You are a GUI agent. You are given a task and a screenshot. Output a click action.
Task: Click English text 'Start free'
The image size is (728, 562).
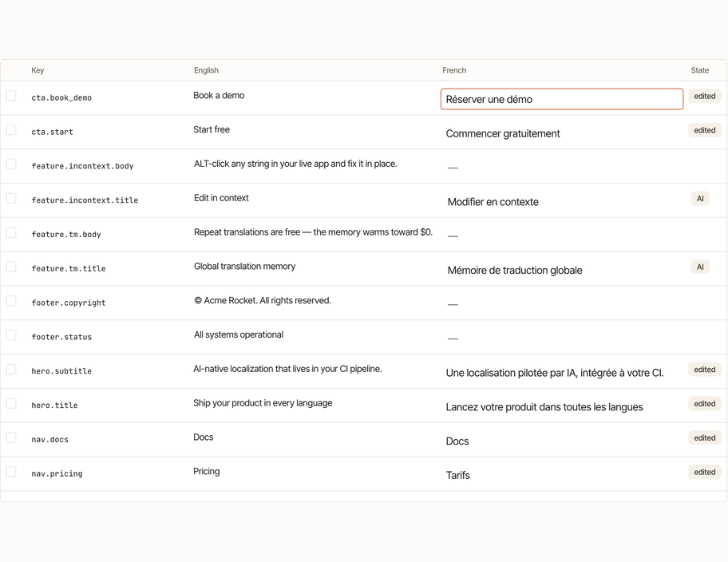tap(212, 129)
